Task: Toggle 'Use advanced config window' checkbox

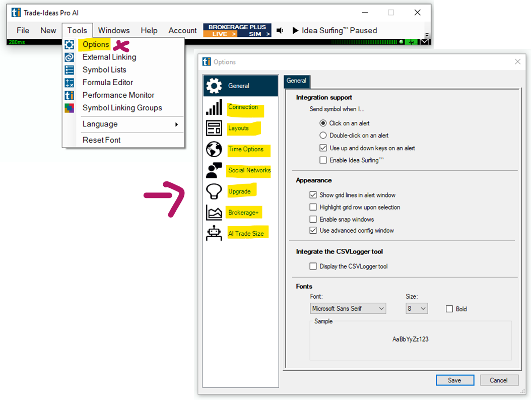Action: pos(313,230)
